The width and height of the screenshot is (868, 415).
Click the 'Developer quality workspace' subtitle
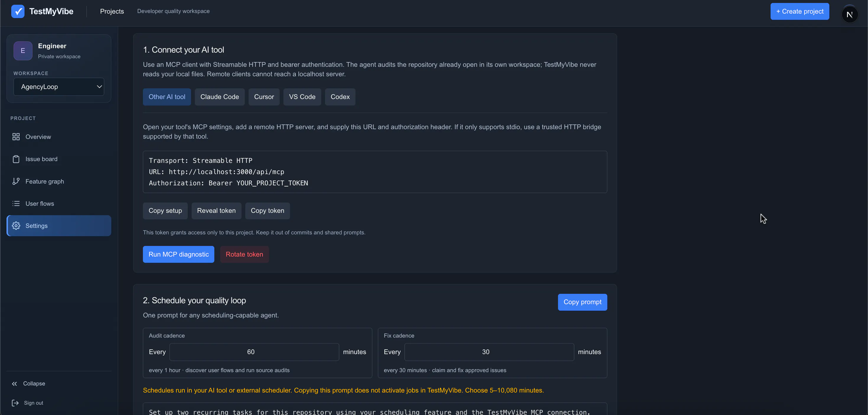point(173,11)
